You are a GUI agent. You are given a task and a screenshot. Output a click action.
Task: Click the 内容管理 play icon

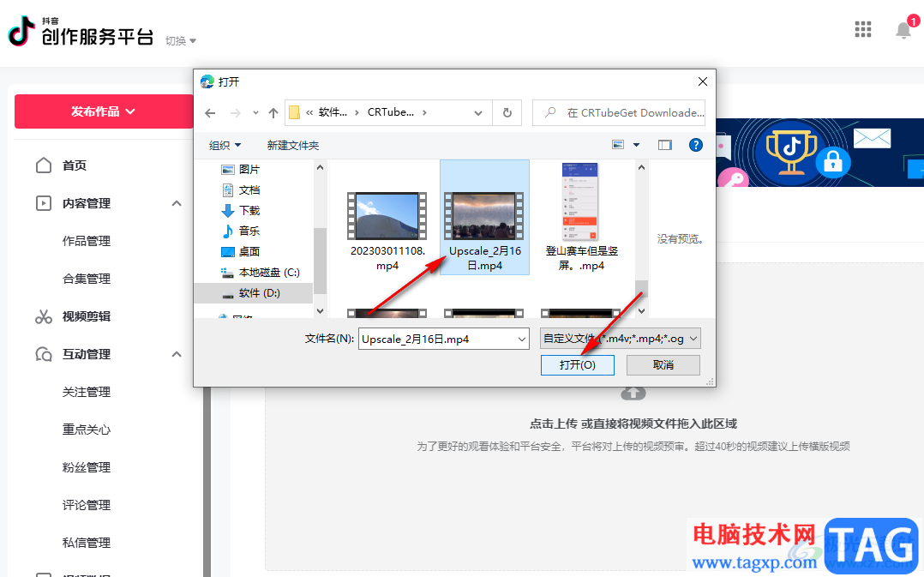[44, 203]
